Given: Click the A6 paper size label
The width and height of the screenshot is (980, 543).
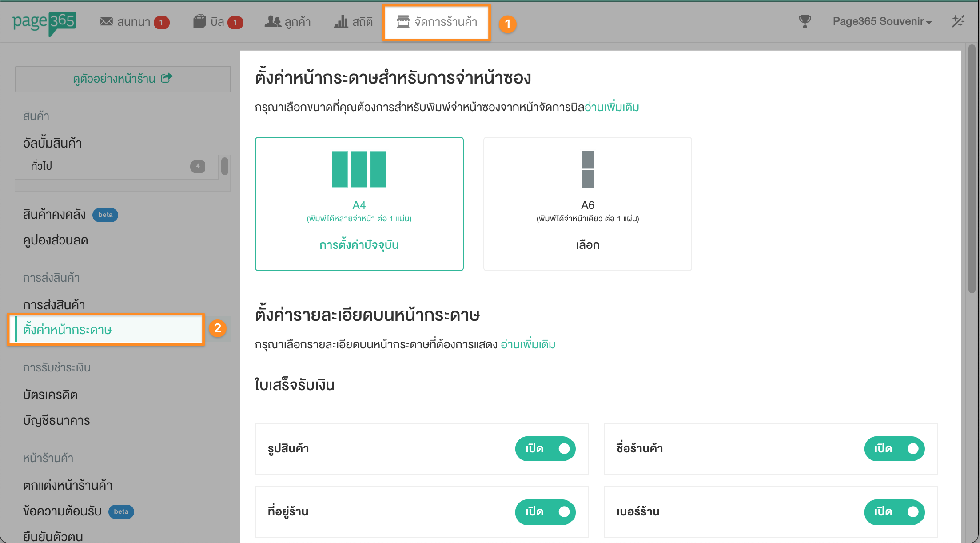Looking at the screenshot, I should pyautogui.click(x=588, y=205).
